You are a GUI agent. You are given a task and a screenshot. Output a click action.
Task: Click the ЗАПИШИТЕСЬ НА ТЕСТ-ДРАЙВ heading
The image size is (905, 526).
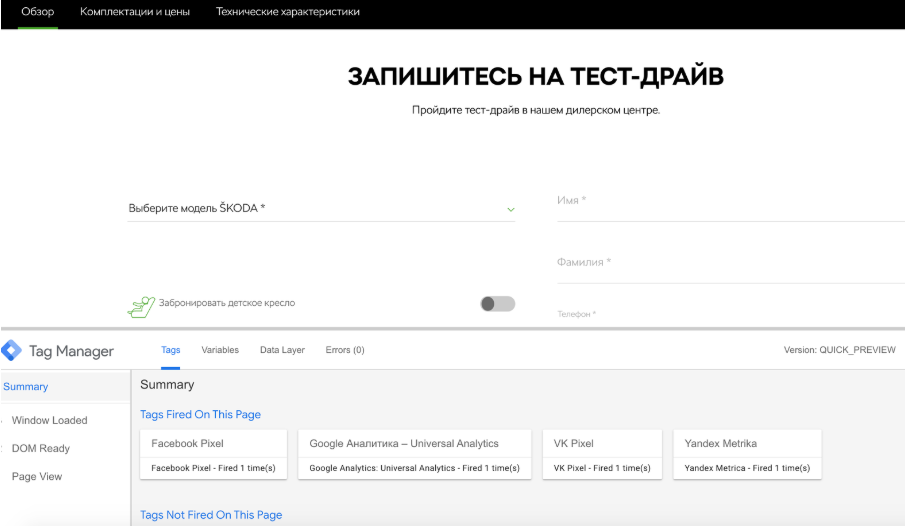(536, 77)
